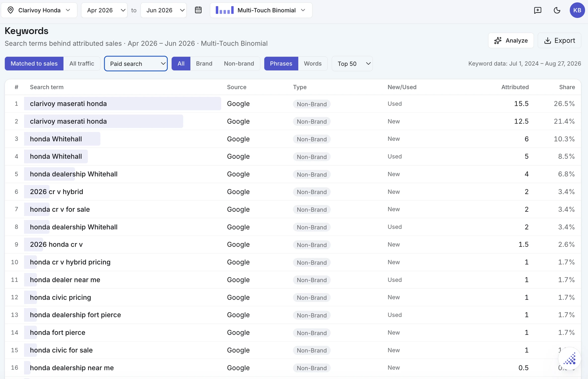Screen dimensions: 588x379
Task: Click the term 2026 cr v hybrid
Action: 57,192
